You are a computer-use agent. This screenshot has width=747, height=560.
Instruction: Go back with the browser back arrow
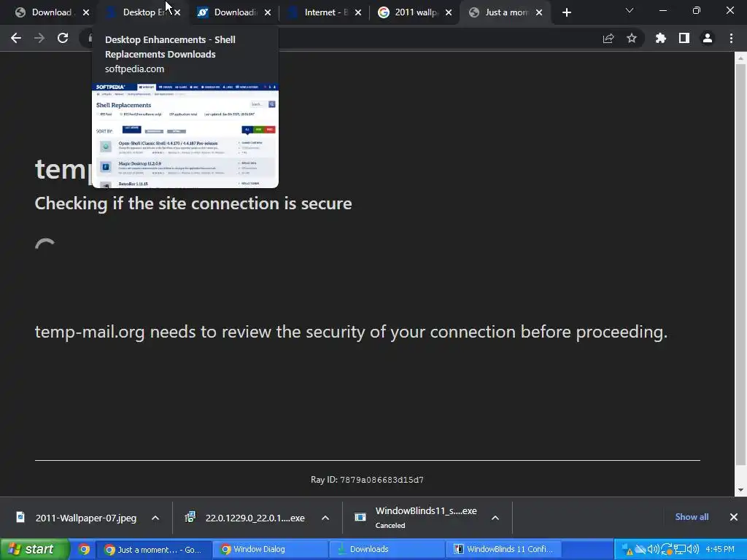coord(16,38)
